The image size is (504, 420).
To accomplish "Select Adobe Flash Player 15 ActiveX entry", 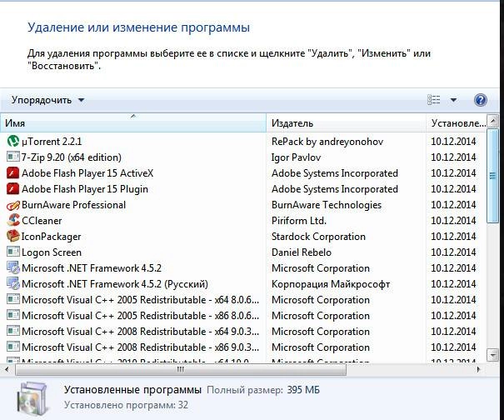I will [87, 173].
